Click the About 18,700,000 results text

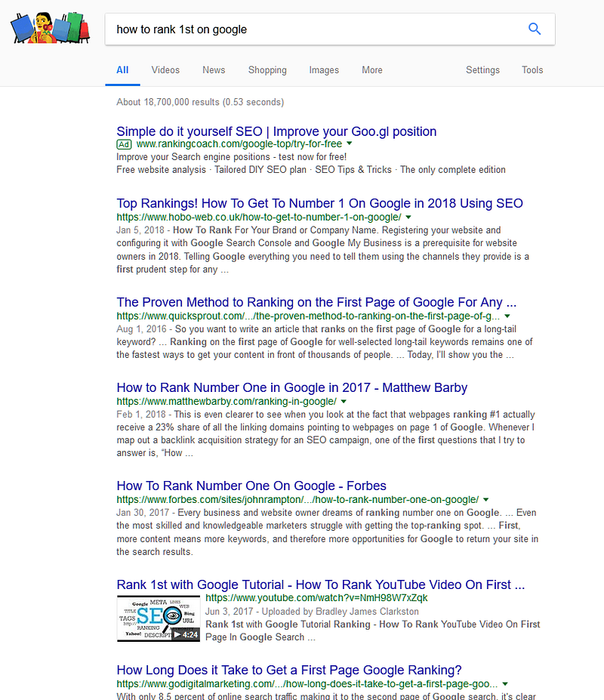200,102
